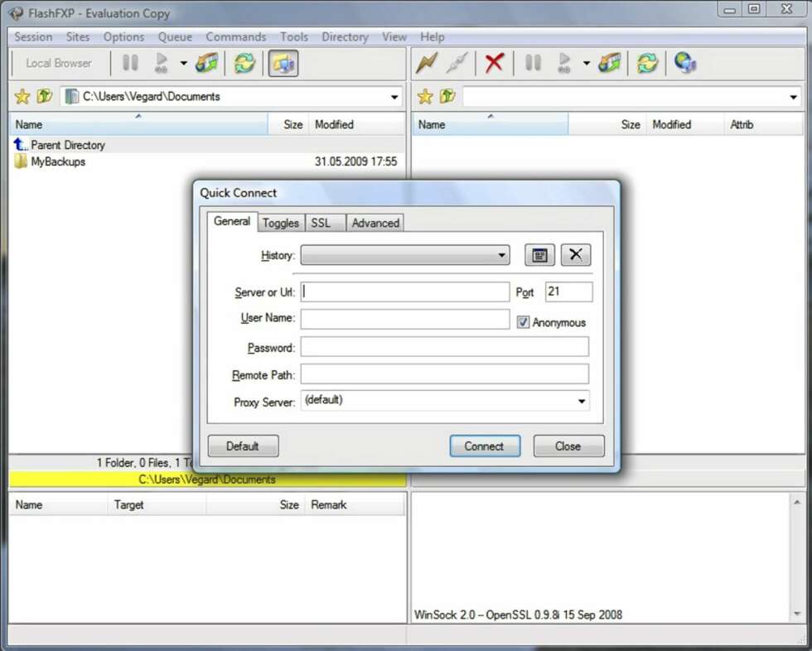This screenshot has height=651, width=812.
Task: Open dropdown arrow beside left play icon
Action: point(183,63)
